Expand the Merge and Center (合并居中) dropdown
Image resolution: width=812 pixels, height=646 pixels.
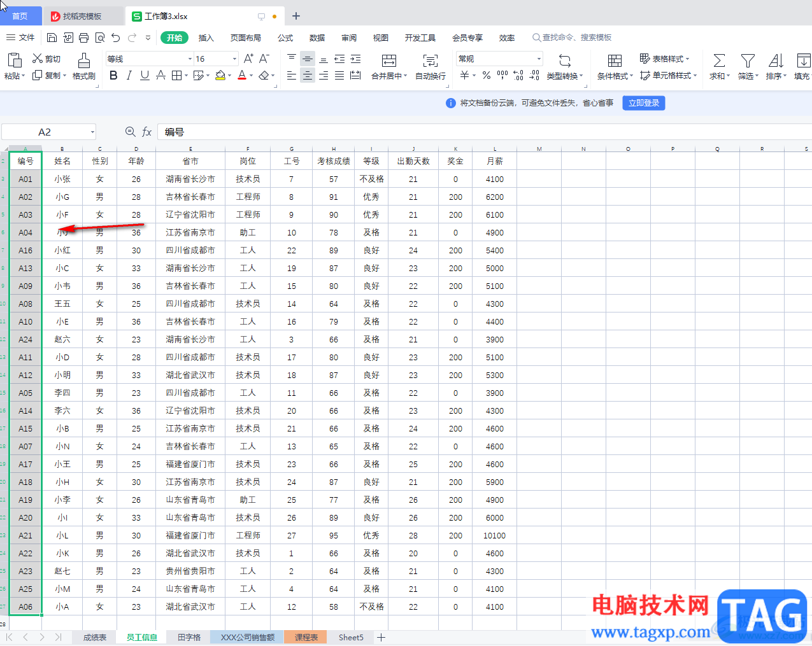coord(405,76)
